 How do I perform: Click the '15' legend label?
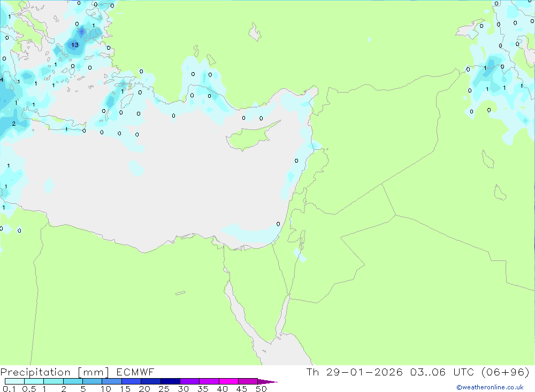[125, 389]
